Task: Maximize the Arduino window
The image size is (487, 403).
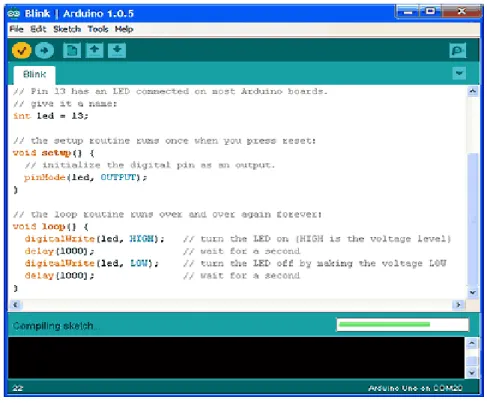Action: tap(430, 12)
